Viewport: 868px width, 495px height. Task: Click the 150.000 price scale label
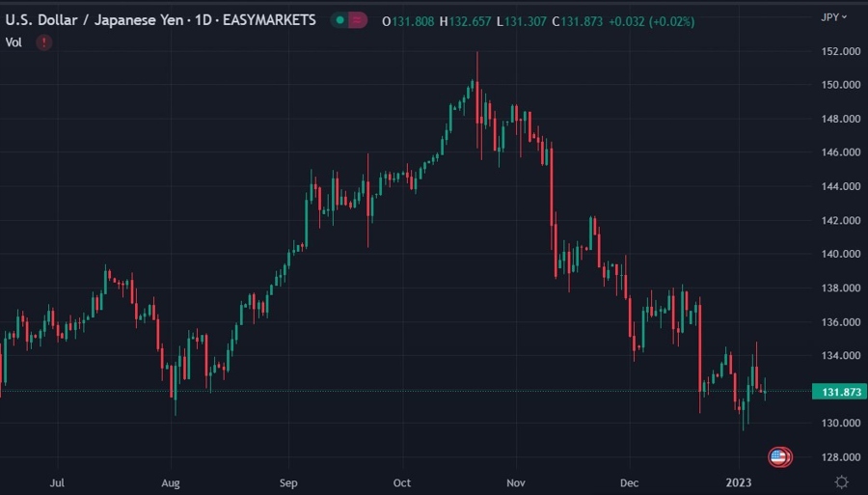(841, 85)
